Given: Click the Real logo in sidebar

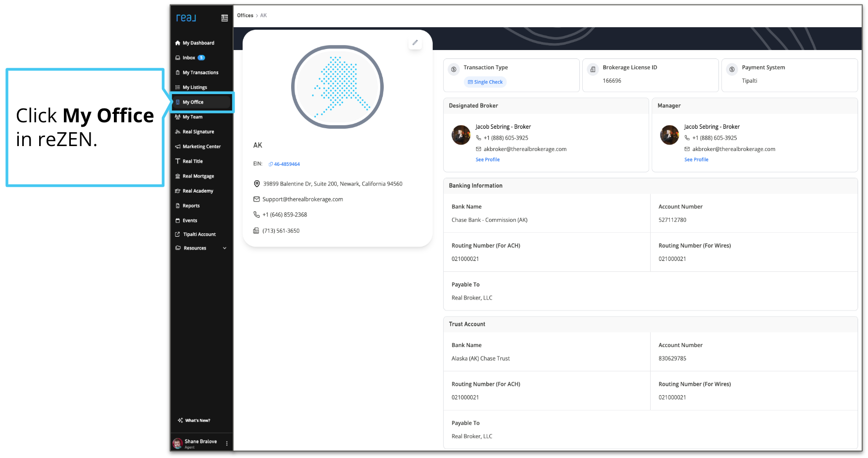Looking at the screenshot, I should (x=186, y=18).
